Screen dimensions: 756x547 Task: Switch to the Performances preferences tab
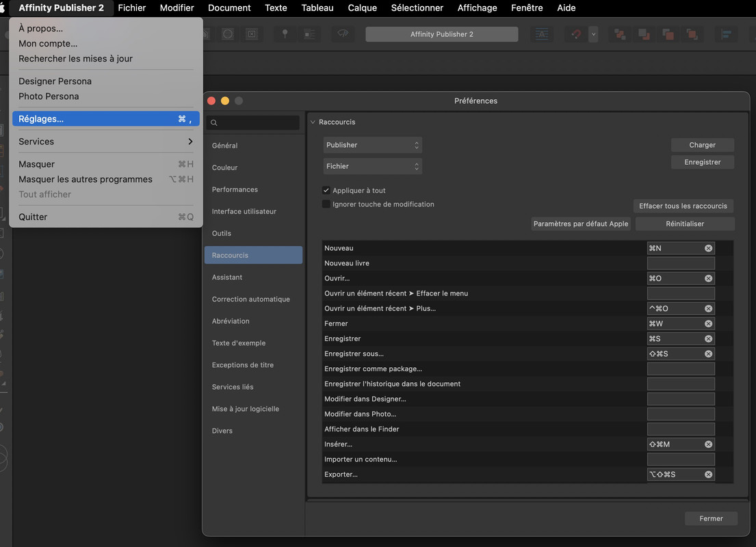tap(253, 189)
